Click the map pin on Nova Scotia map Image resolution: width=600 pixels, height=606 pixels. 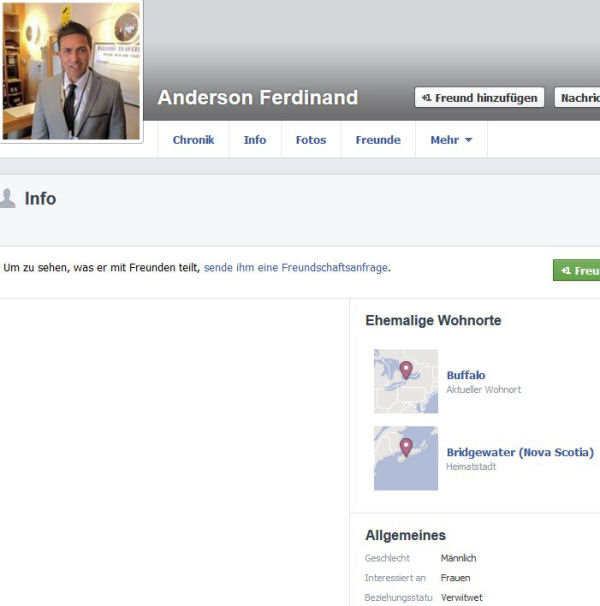(406, 447)
